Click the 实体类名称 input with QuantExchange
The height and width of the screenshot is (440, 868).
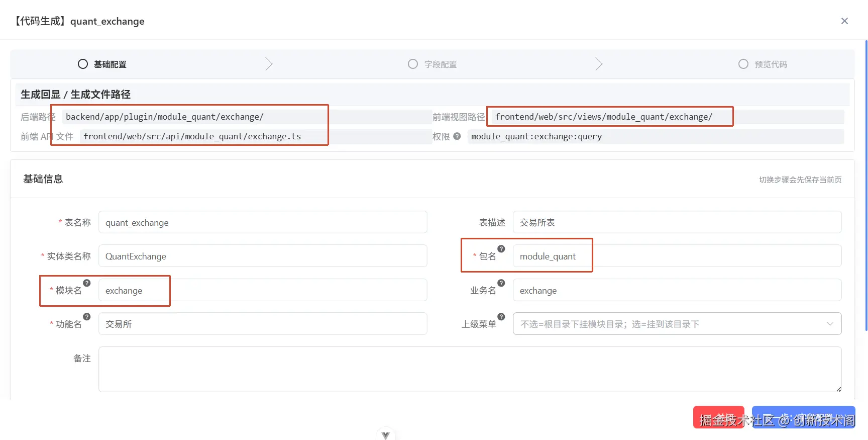(263, 256)
